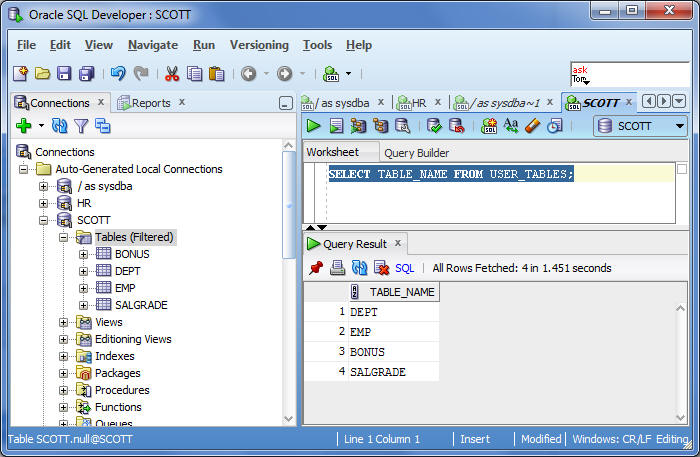Expand the Packages node
Viewport: 700px width, 457px height.
(64, 373)
